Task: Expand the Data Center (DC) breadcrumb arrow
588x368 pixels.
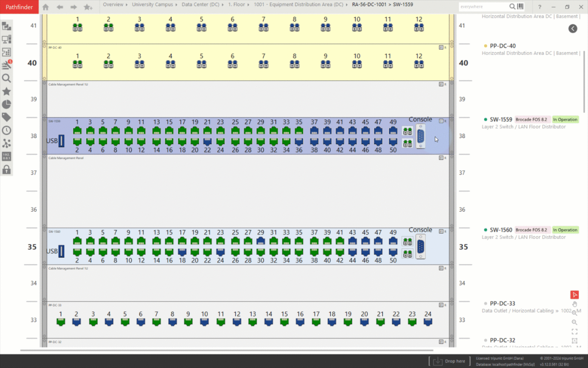Action: coord(223,5)
